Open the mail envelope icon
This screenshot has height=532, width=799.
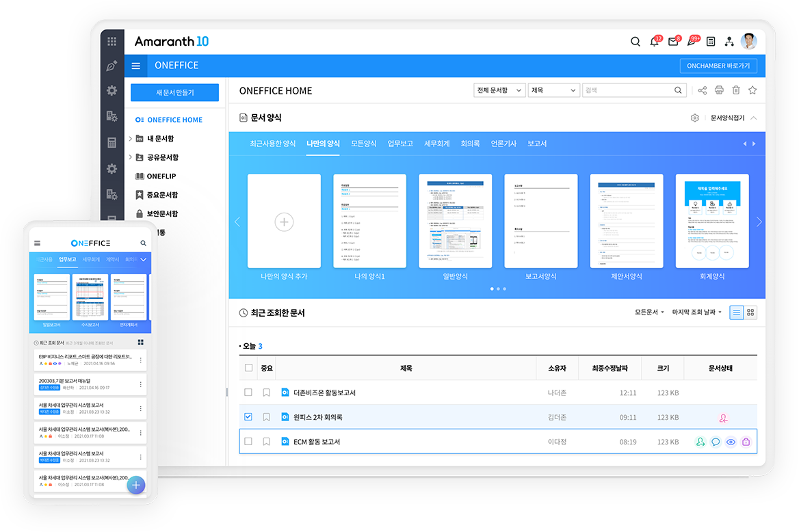click(x=673, y=42)
